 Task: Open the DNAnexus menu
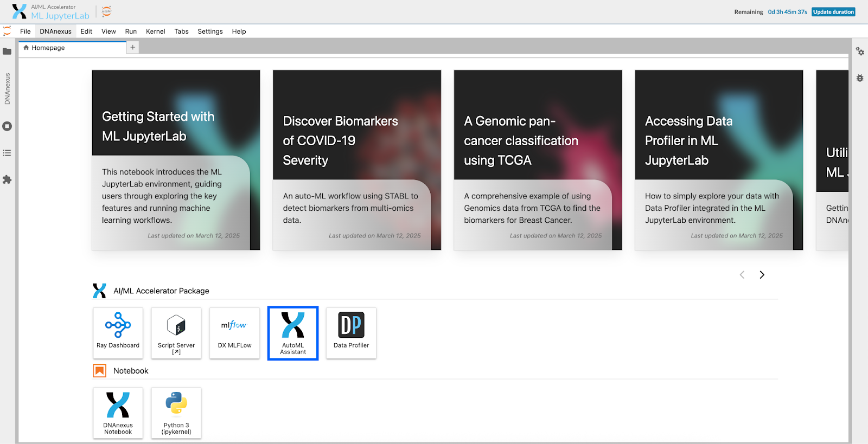[55, 31]
